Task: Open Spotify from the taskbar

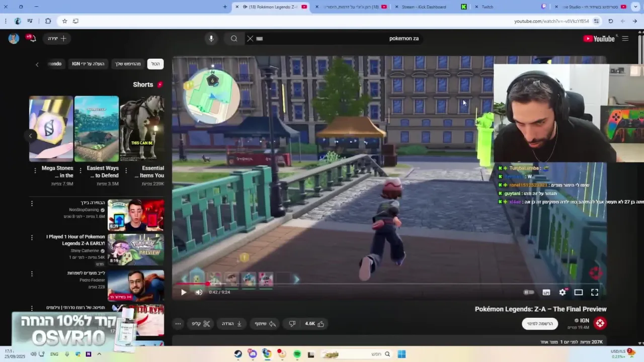Action: pyautogui.click(x=297, y=354)
